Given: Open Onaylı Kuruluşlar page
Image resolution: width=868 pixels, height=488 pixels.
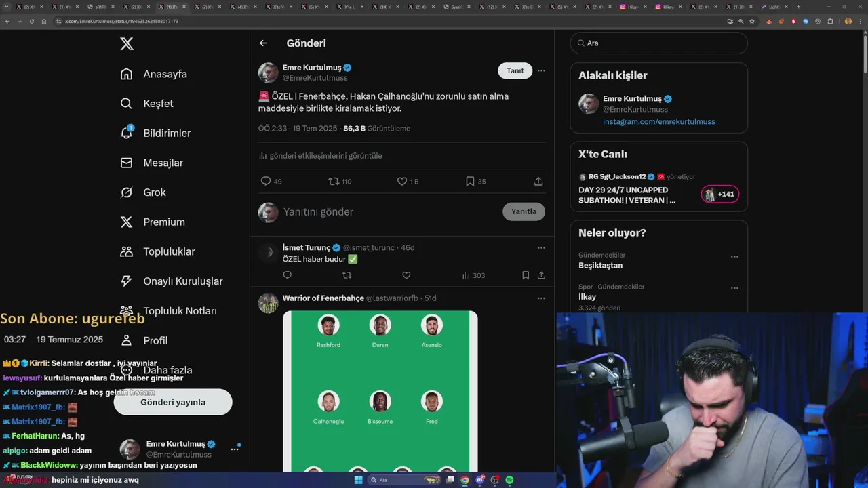Looking at the screenshot, I should pyautogui.click(x=171, y=281).
